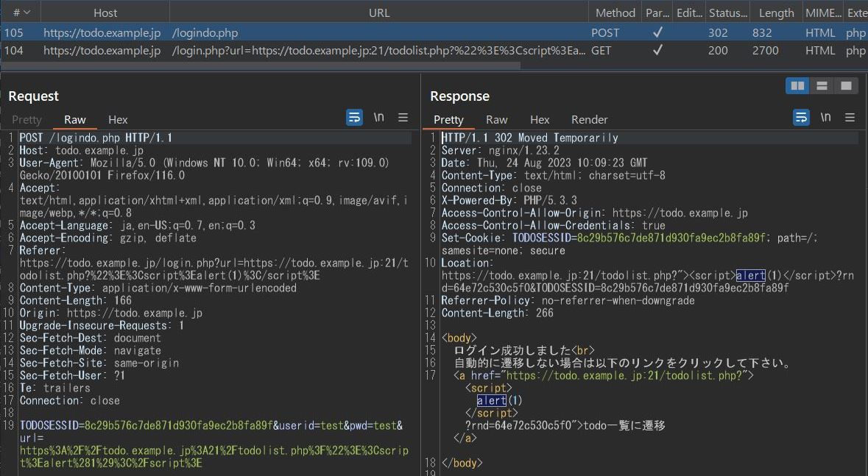Click the ログイン成功しました response body line
The width and height of the screenshot is (868, 476).
524,349
